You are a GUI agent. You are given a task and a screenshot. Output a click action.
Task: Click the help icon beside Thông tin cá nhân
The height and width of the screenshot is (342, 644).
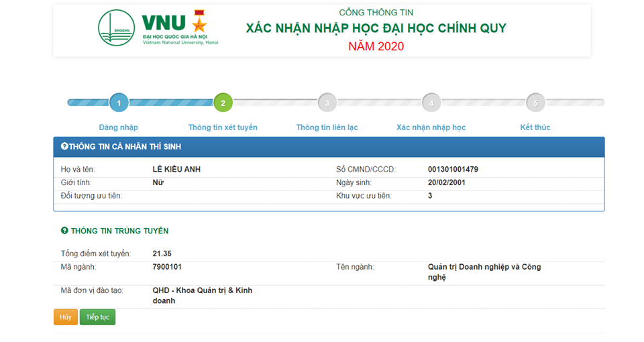(x=64, y=146)
